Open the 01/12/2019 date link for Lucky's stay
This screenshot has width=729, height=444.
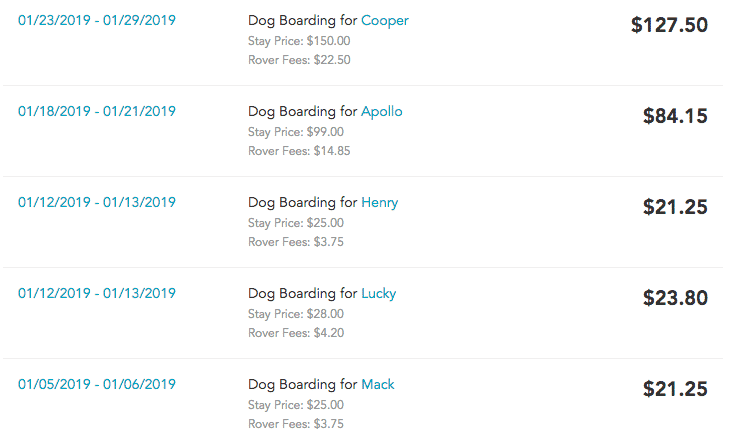[97, 293]
